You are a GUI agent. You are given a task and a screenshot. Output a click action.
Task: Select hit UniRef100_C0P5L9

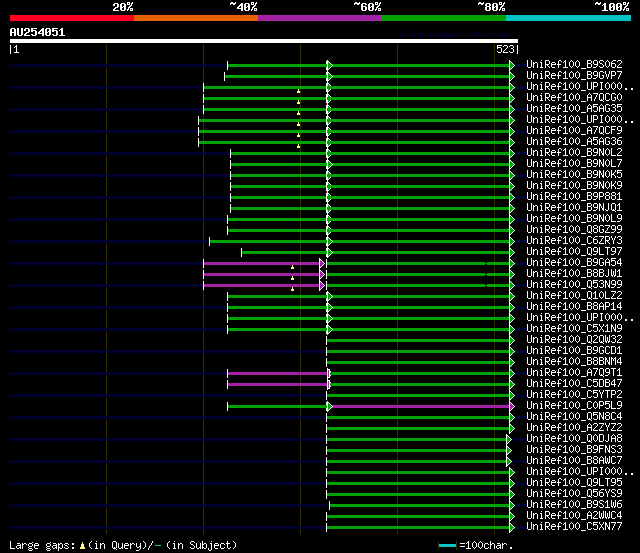click(574, 406)
